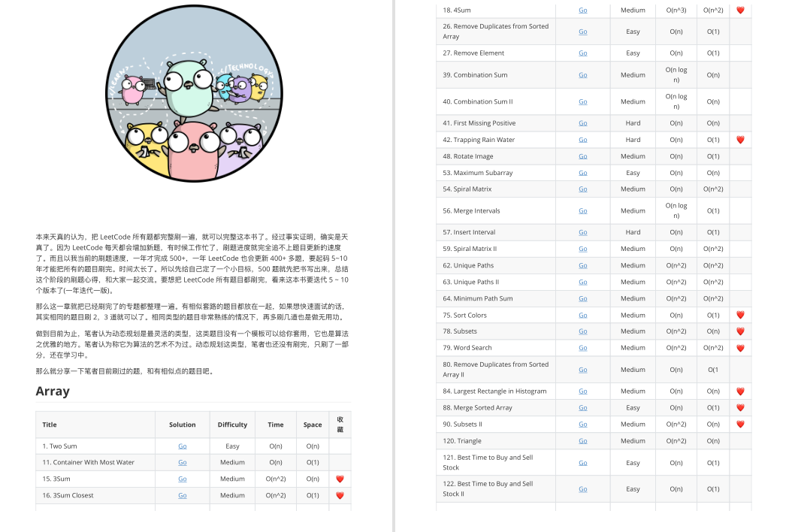Viewport: 789px width, 532px height.
Task: Click the O(n^2) space cell for 59. Spiral Matrix II
Action: (713, 249)
